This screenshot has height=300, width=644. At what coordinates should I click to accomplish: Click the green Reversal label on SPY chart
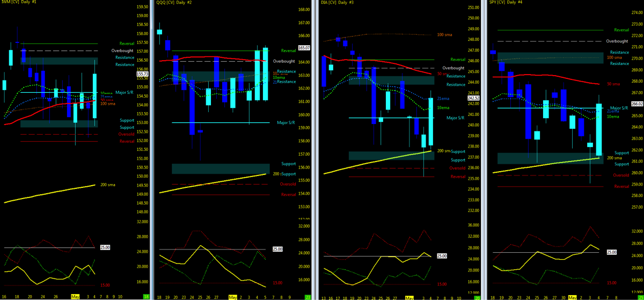click(621, 30)
